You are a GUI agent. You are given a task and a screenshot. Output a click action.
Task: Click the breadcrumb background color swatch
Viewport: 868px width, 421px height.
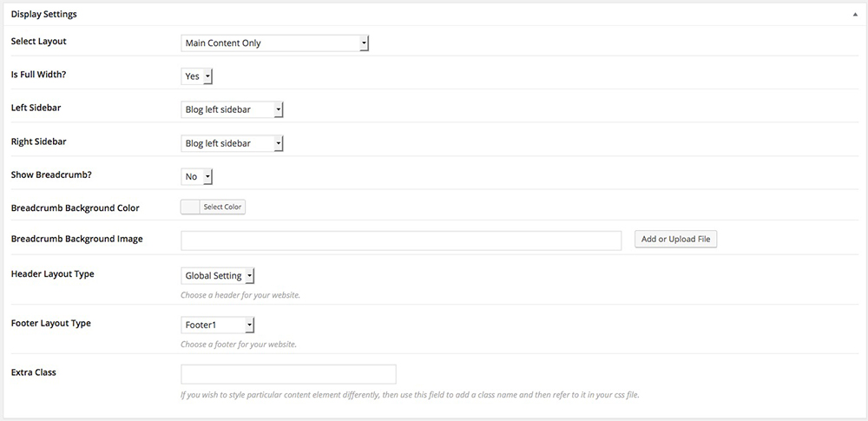tap(190, 207)
